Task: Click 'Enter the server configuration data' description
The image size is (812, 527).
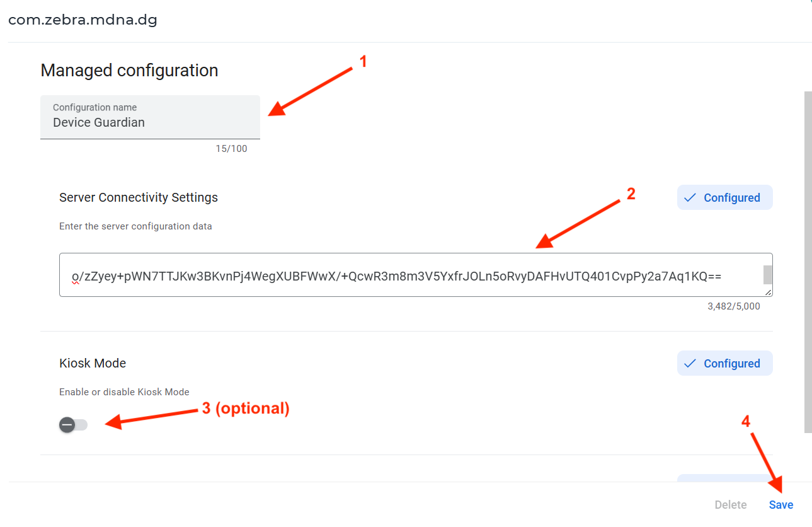Action: pos(135,226)
